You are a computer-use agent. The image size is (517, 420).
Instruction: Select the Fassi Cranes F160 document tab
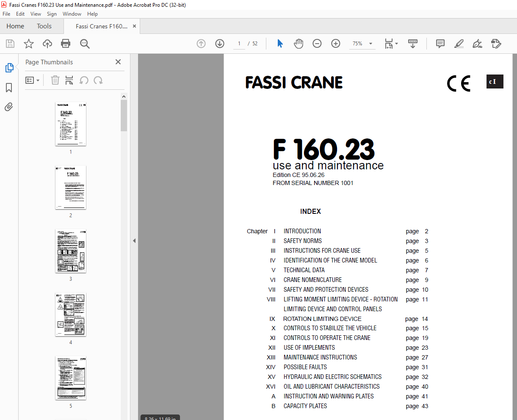click(x=102, y=26)
